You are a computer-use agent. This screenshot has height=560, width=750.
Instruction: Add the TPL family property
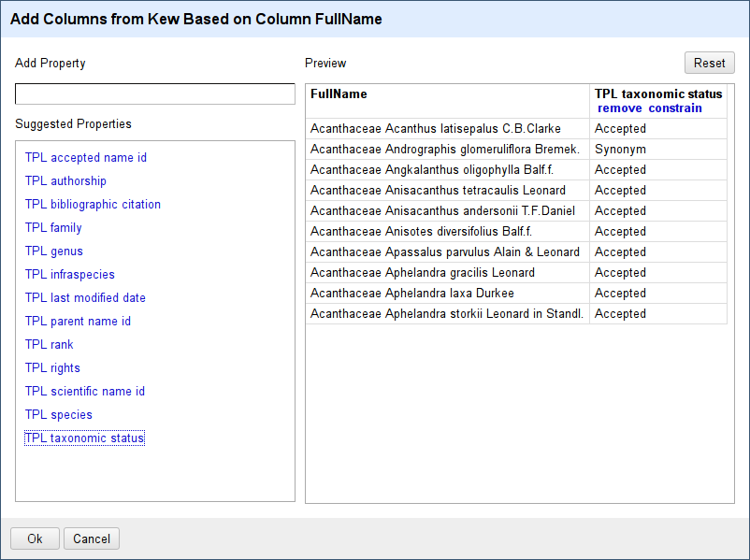pyautogui.click(x=53, y=227)
